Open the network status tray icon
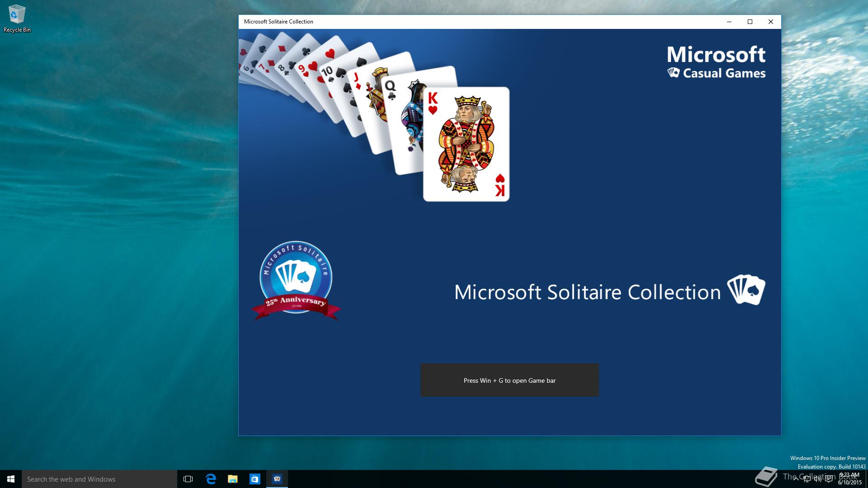 (x=807, y=479)
